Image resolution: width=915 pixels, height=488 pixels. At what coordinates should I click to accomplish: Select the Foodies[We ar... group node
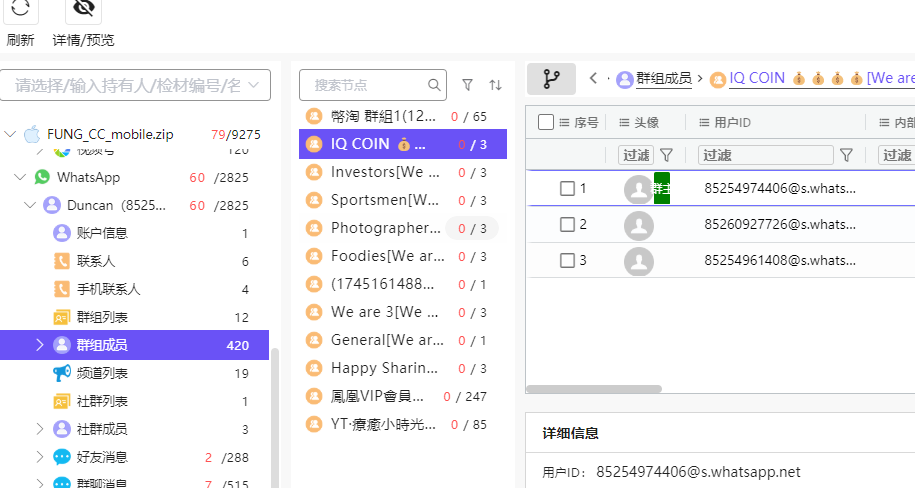tap(403, 256)
